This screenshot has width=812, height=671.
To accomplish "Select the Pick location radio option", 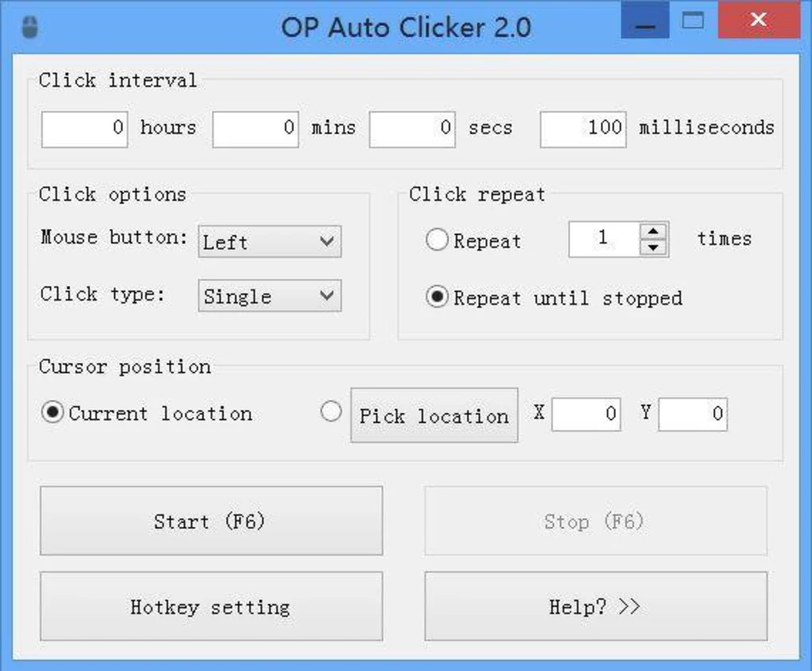I will point(331,412).
